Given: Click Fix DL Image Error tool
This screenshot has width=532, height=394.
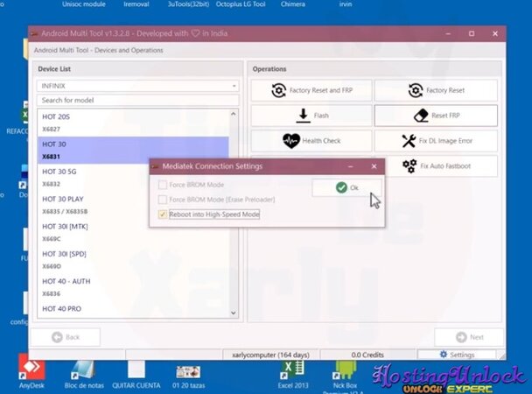Looking at the screenshot, I should coord(436,141).
